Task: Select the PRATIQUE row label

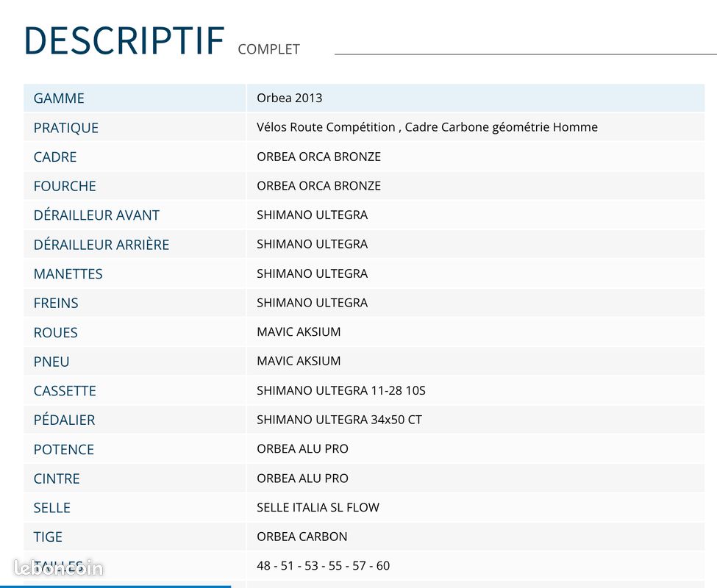Action: pyautogui.click(x=66, y=127)
